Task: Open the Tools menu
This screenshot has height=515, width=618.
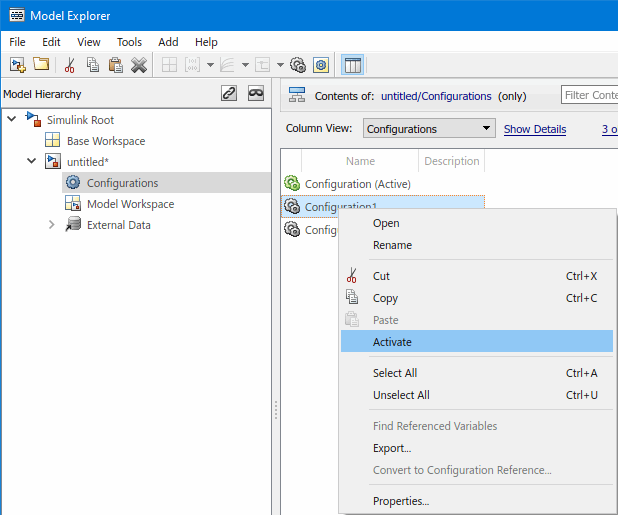Action: pos(129,42)
